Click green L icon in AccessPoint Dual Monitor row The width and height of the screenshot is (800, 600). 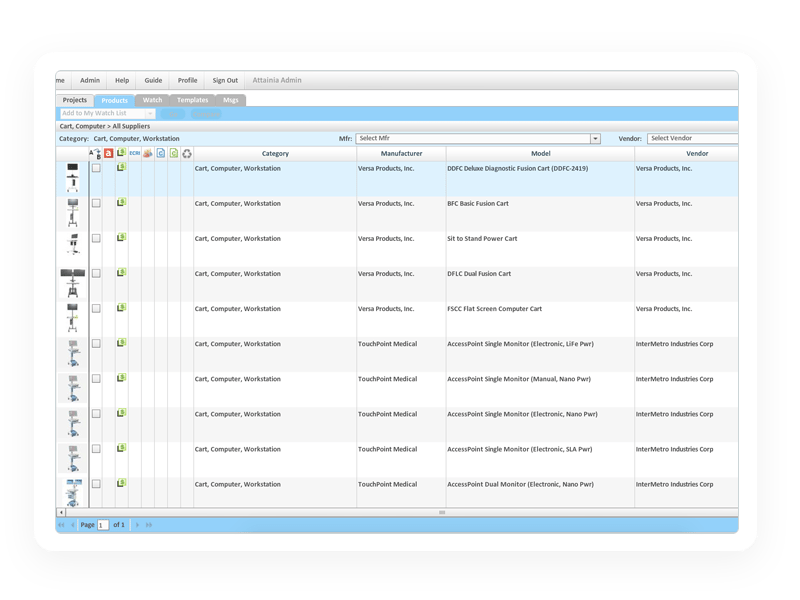click(121, 483)
